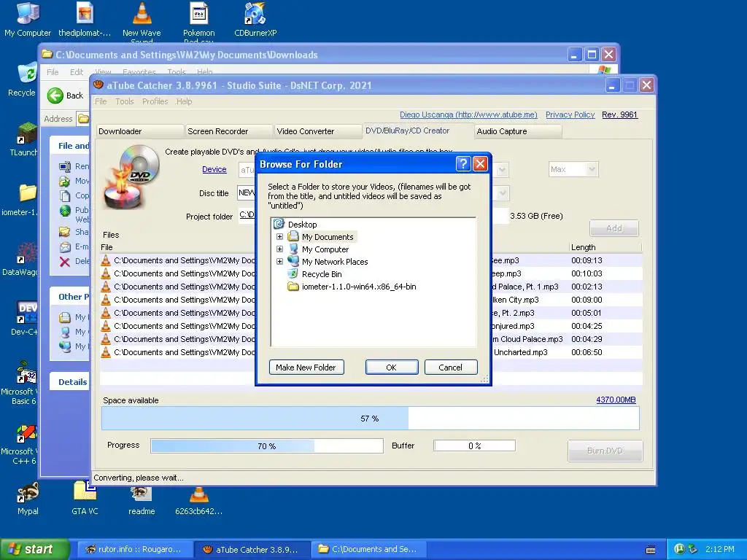Select Recycle Bin in folder tree
The height and width of the screenshot is (560, 747).
click(x=322, y=274)
